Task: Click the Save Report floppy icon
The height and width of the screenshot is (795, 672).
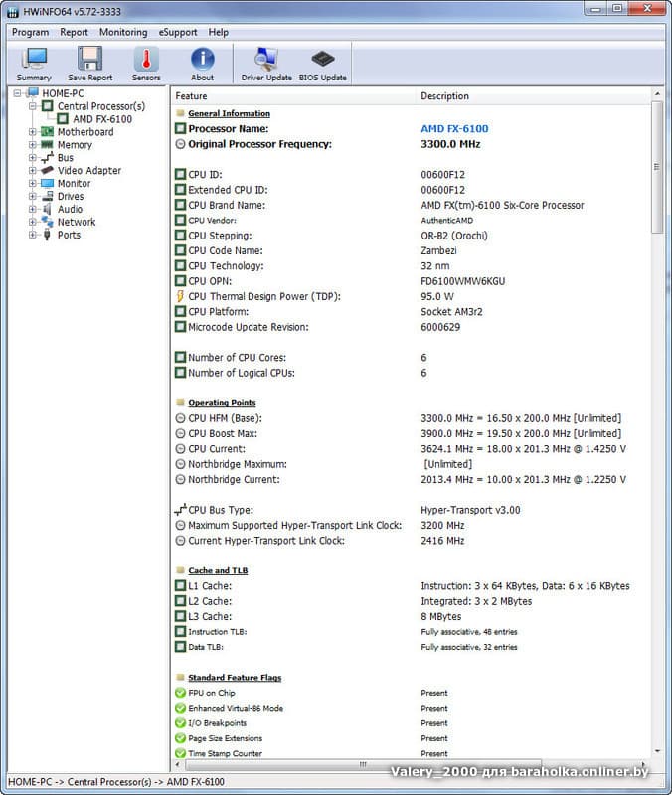Action: point(89,60)
